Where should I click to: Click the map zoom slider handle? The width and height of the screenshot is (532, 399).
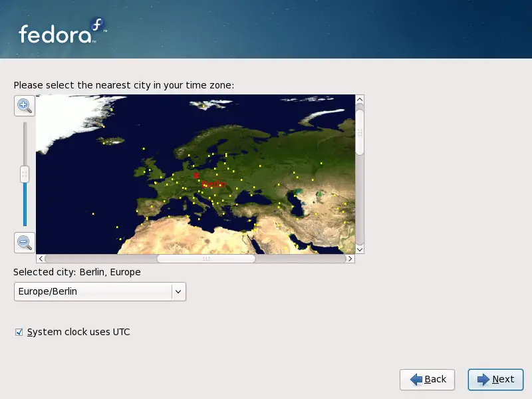25,174
